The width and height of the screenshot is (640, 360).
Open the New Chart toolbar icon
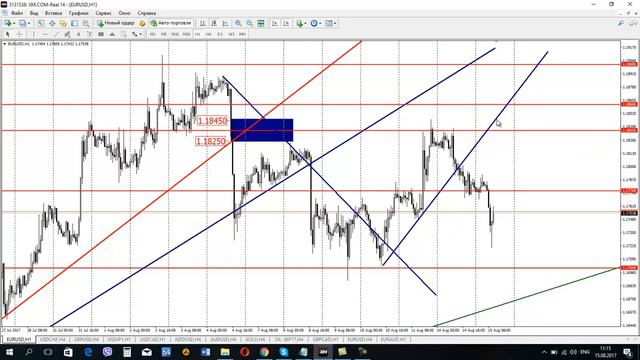[x=7, y=23]
